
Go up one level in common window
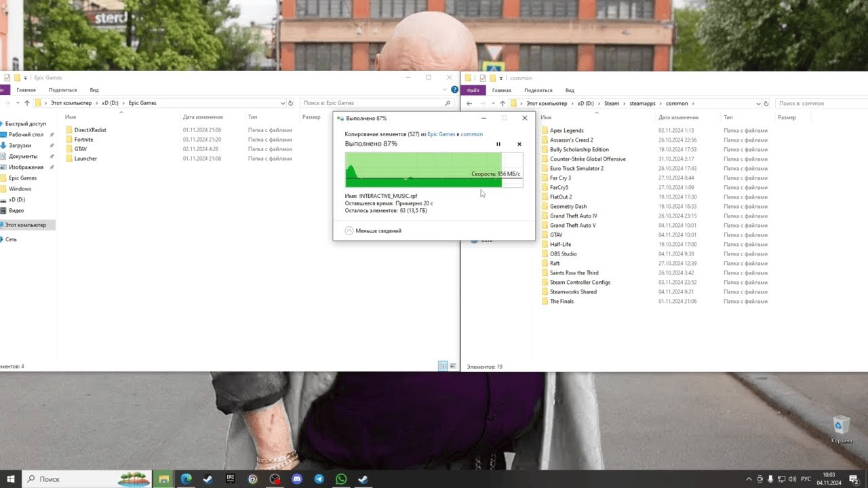pos(502,104)
